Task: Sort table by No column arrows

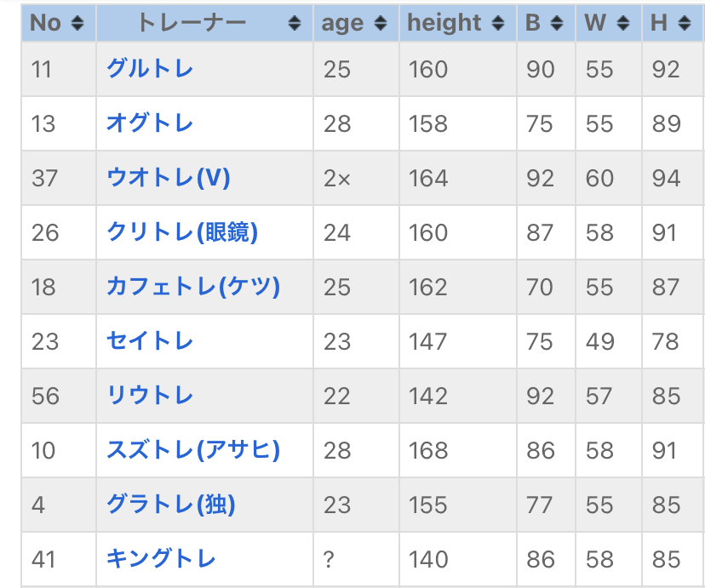Action: coord(77,24)
